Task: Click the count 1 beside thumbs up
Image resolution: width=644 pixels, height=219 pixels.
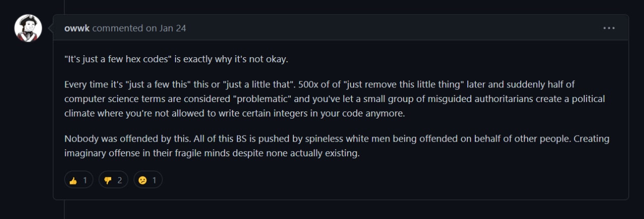Action: [85, 180]
